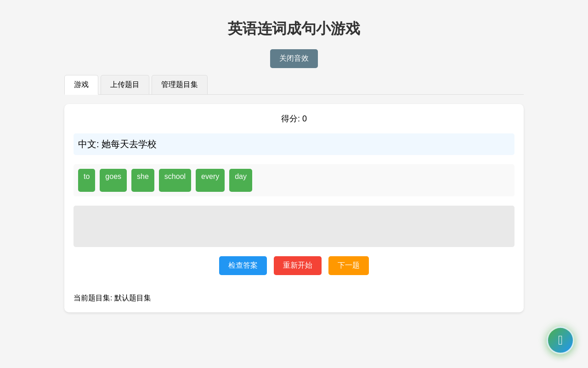588x368 pixels.
Task: Select the word tile 'goes'
Action: 113,180
